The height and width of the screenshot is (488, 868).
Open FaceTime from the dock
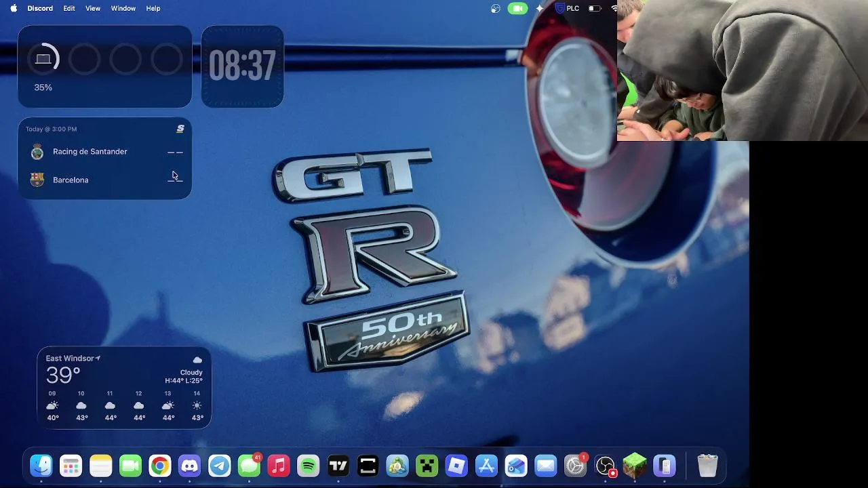coord(130,466)
